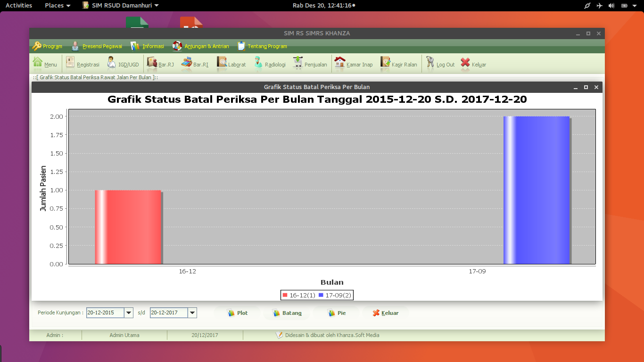644x362 pixels.
Task: Click the IGD/UGD doctor icon
Action: pyautogui.click(x=111, y=63)
